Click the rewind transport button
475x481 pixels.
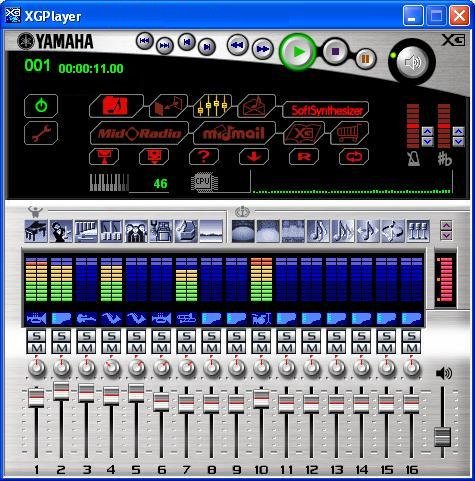tap(237, 45)
